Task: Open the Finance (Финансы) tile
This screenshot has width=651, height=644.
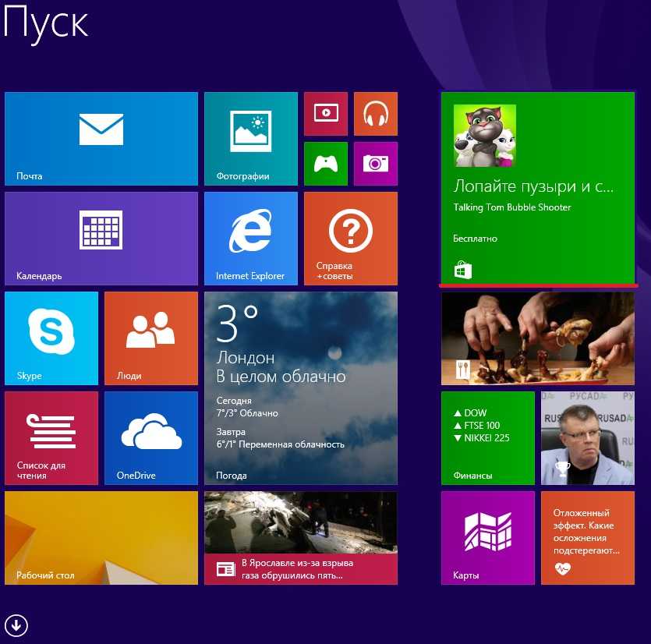Action: click(487, 437)
